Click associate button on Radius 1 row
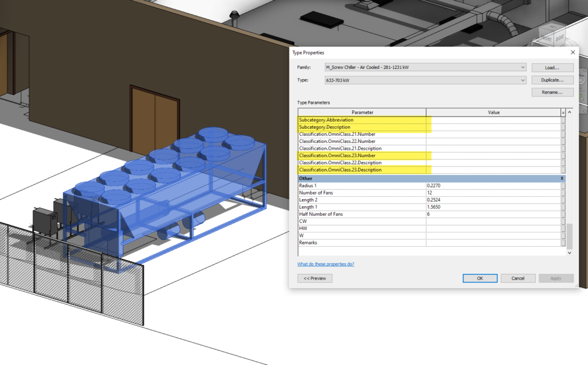 coord(563,185)
